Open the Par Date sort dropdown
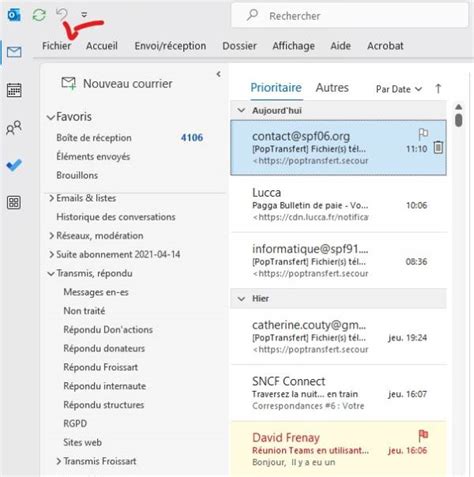Viewport: 474px width, 477px height. click(399, 89)
